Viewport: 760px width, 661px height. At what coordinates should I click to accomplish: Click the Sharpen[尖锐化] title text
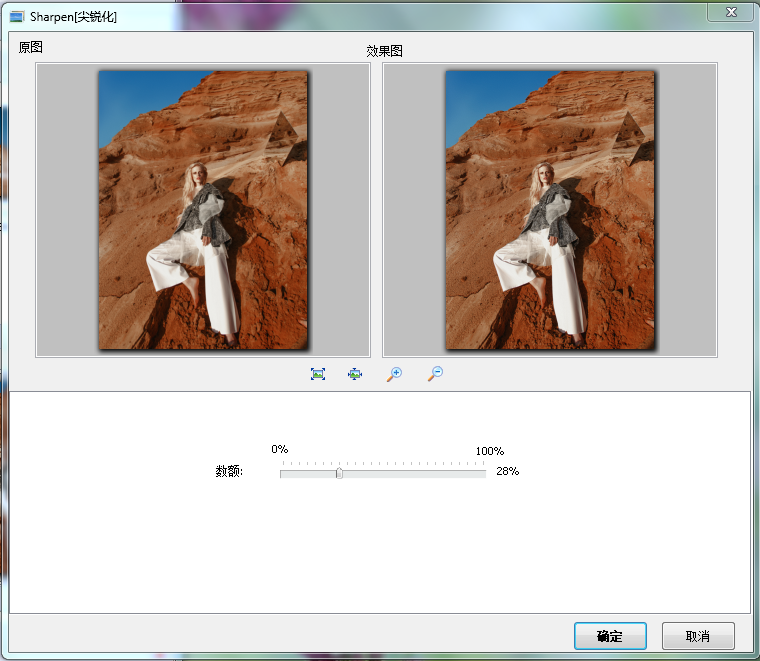tap(73, 17)
